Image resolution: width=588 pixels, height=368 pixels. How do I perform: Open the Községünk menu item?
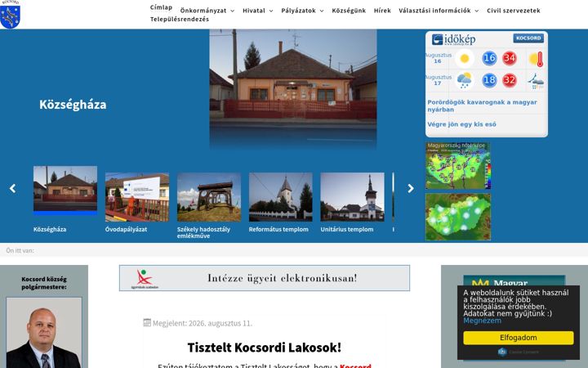coord(349,11)
